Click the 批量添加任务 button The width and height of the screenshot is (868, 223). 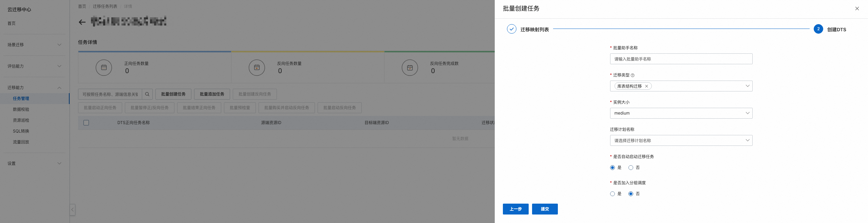[212, 94]
